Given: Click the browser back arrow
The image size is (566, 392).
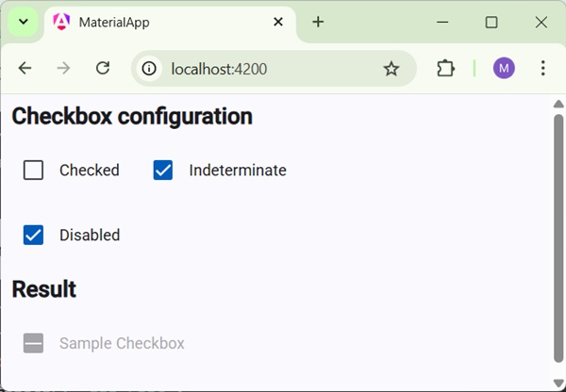Looking at the screenshot, I should (25, 68).
